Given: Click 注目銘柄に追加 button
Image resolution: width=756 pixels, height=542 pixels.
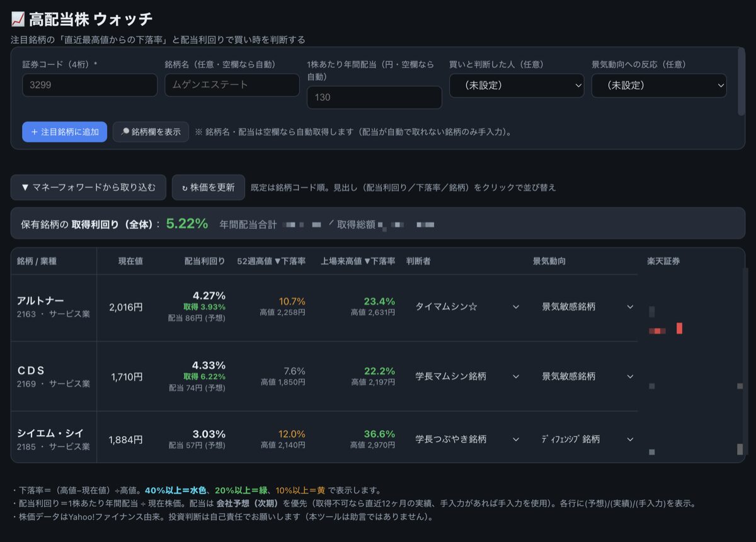Looking at the screenshot, I should (64, 132).
